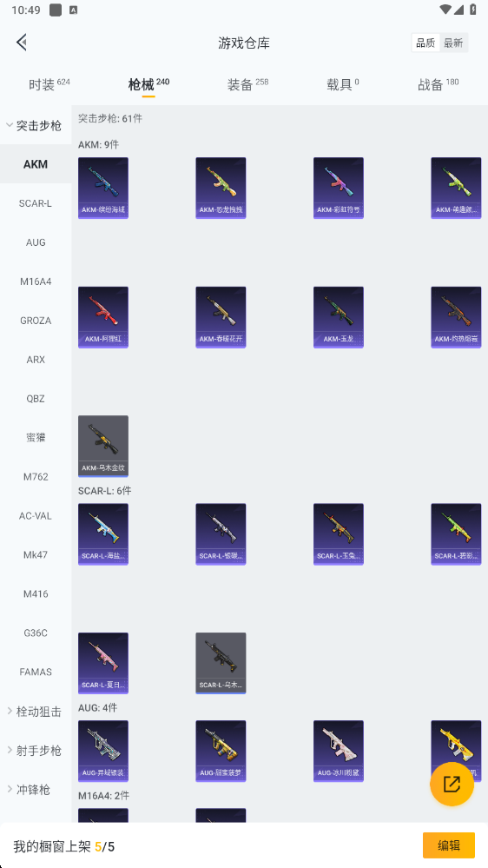Choose the SCAR-L-乌木 grey skin card
The width and height of the screenshot is (488, 868).
[x=221, y=663]
